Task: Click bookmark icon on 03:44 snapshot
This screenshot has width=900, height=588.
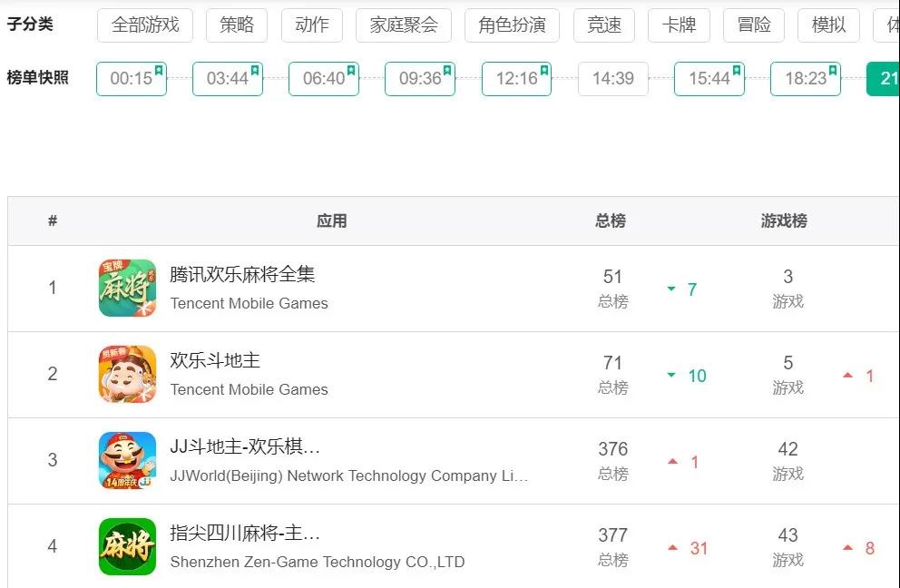Action: point(255,71)
